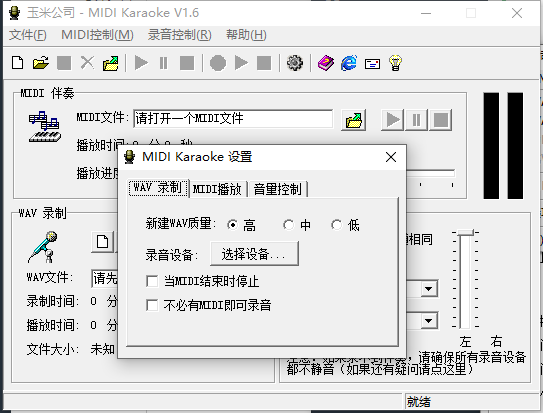Switch to the WAV 录制 tab
The width and height of the screenshot is (543, 413).
pyautogui.click(x=158, y=188)
